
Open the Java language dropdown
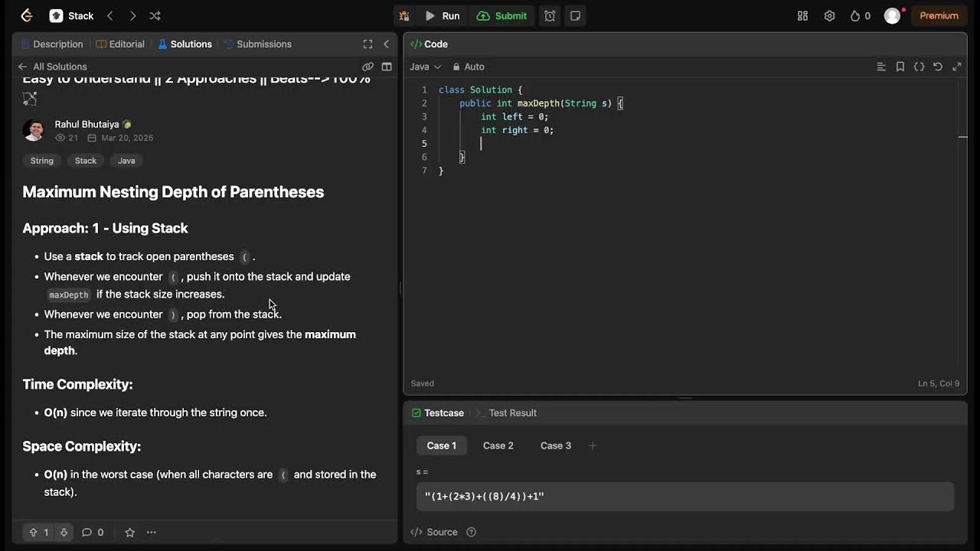coord(425,67)
